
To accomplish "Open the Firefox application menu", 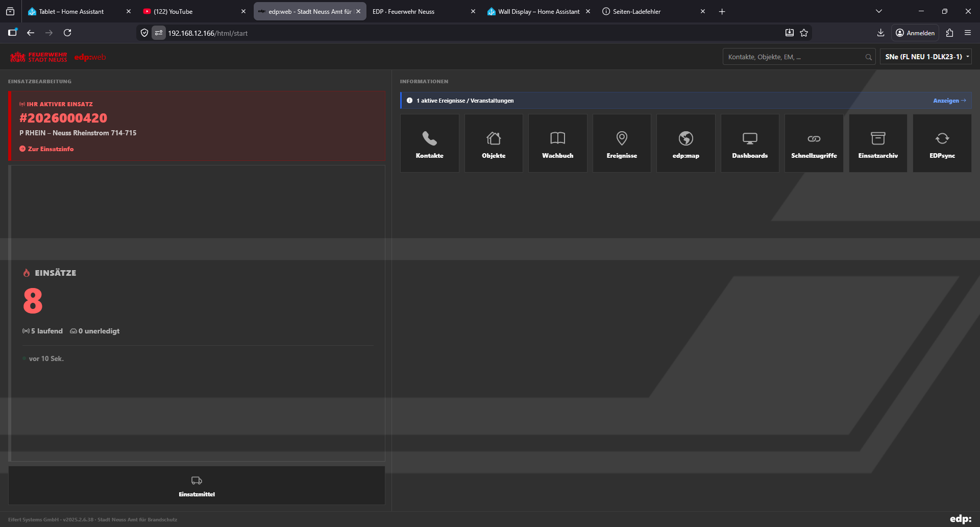I will [x=967, y=33].
